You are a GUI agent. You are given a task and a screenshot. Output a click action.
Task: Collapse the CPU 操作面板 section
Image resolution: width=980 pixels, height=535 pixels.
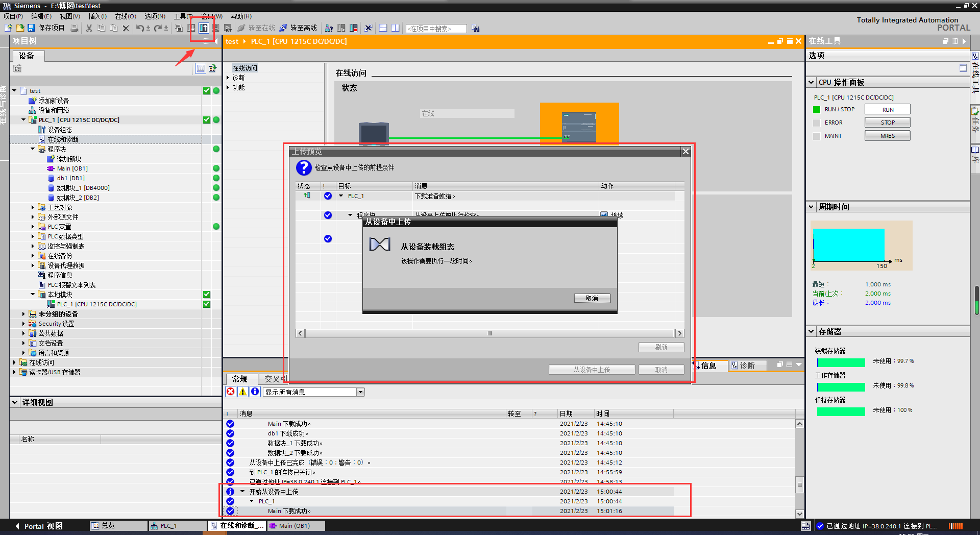click(812, 82)
